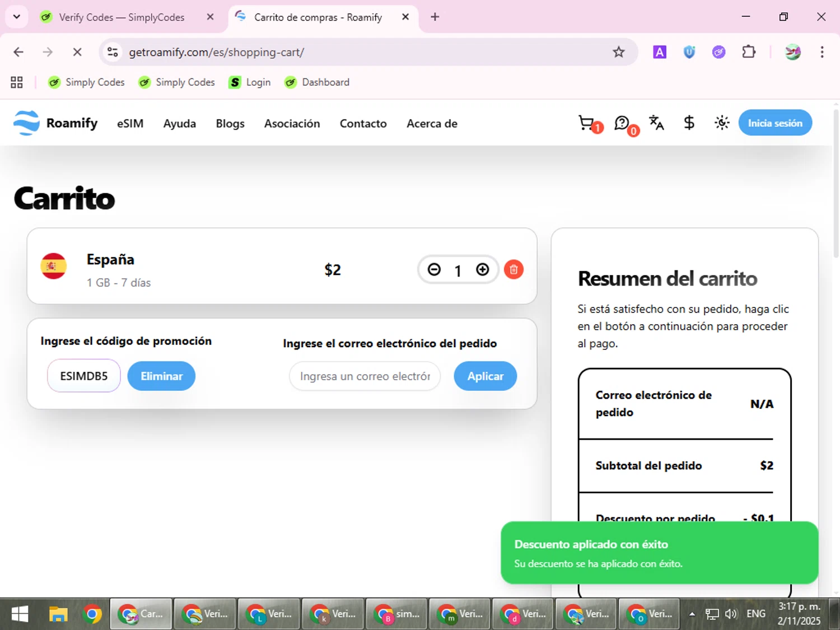The image size is (840, 630).
Task: Delete España item with red trash icon
Action: point(514,270)
